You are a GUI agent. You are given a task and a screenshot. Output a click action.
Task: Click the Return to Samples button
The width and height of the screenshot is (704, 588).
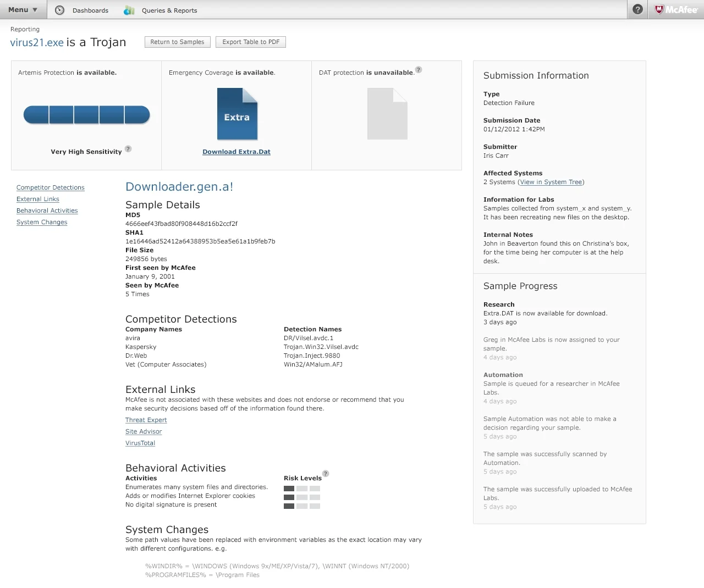coord(177,42)
